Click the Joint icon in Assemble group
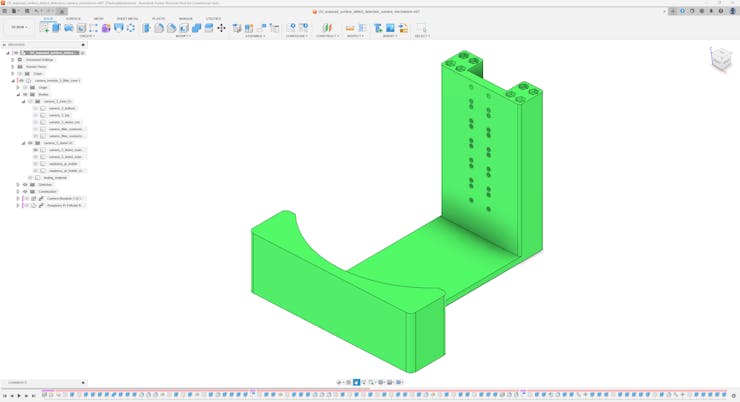 (250, 28)
